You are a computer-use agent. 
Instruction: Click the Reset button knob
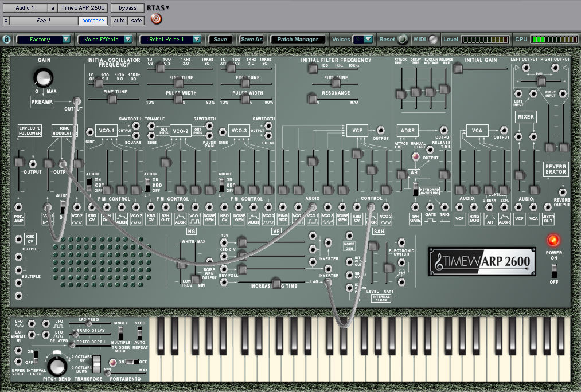click(x=403, y=39)
